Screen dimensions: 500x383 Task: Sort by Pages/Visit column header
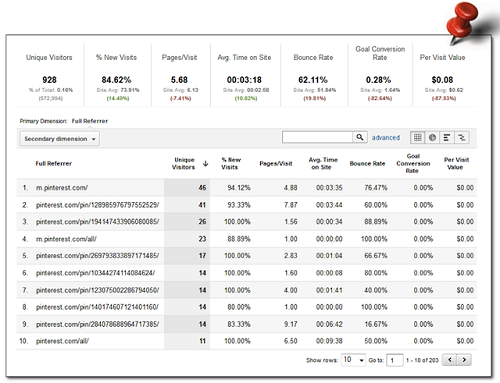(276, 163)
